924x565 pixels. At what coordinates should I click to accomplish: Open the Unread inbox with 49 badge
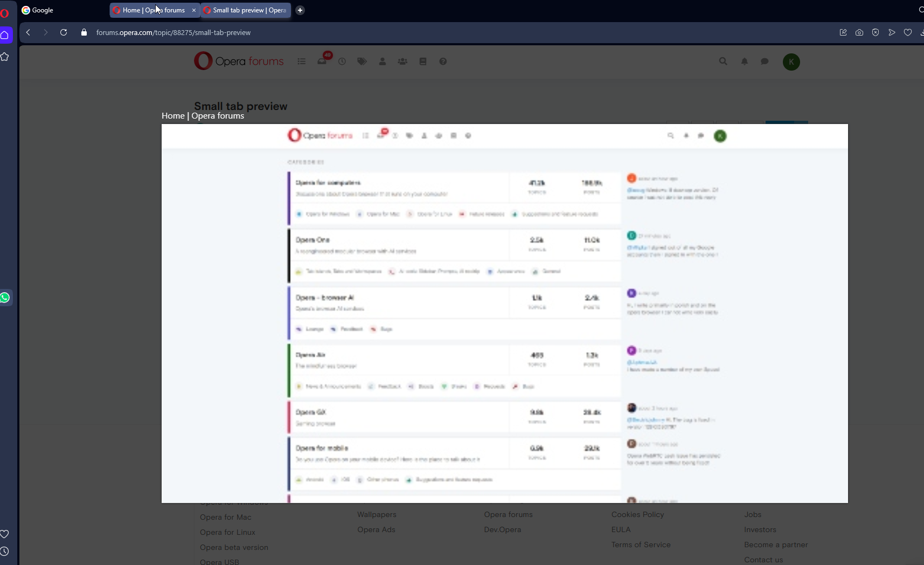click(322, 61)
